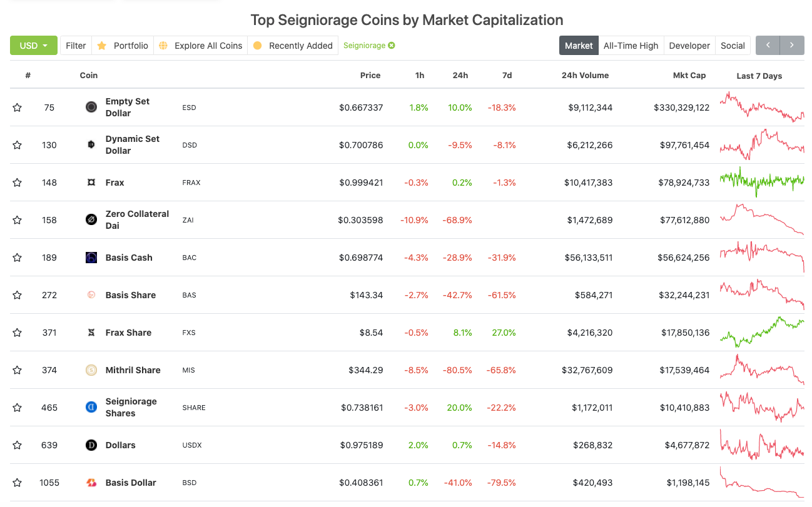Switch to the All-Time High tab

tap(631, 46)
